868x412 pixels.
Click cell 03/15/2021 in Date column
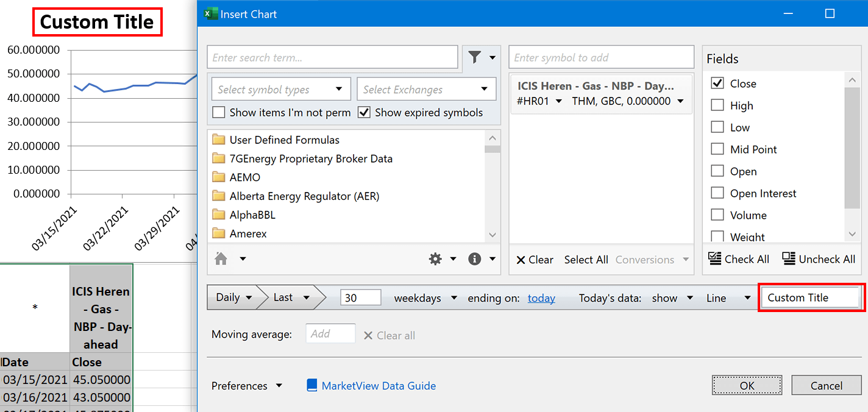tap(35, 380)
